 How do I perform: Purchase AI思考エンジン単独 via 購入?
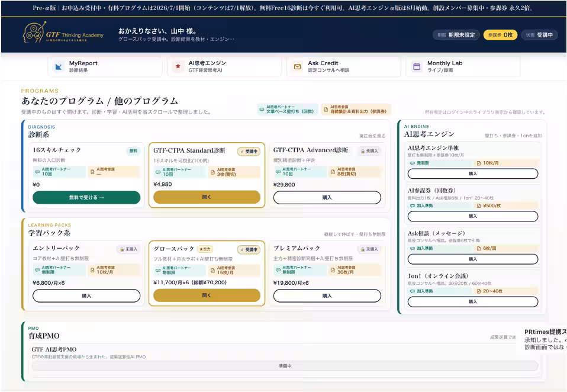[x=473, y=174]
